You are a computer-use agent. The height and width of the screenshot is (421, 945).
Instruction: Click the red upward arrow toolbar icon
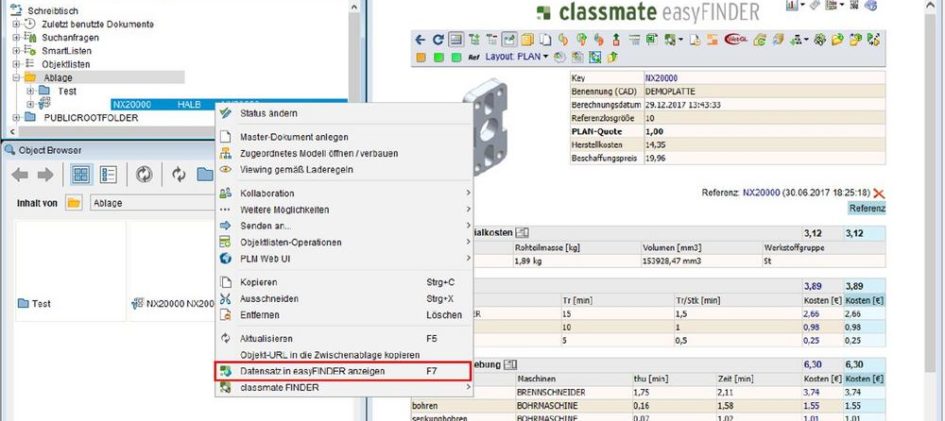tap(617, 40)
